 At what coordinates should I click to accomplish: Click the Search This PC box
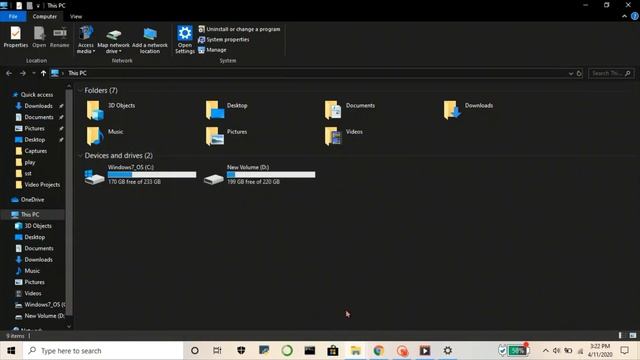point(611,73)
